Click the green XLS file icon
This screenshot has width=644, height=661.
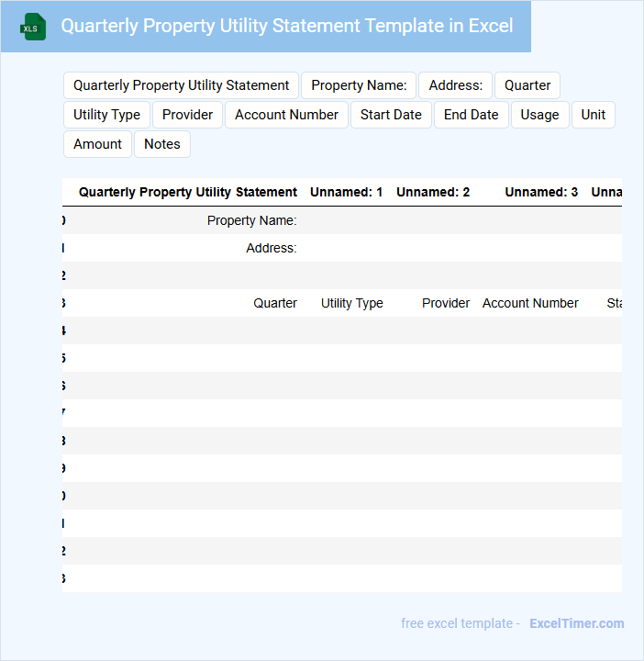click(33, 27)
